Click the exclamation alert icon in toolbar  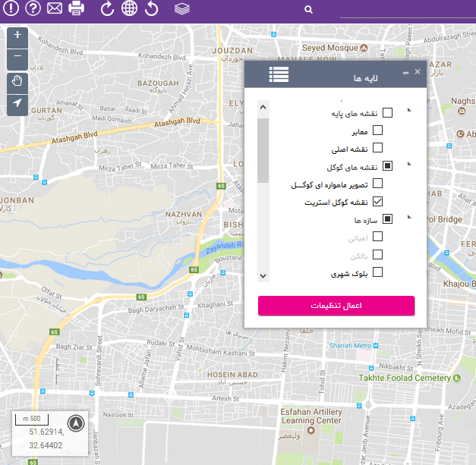tap(11, 8)
